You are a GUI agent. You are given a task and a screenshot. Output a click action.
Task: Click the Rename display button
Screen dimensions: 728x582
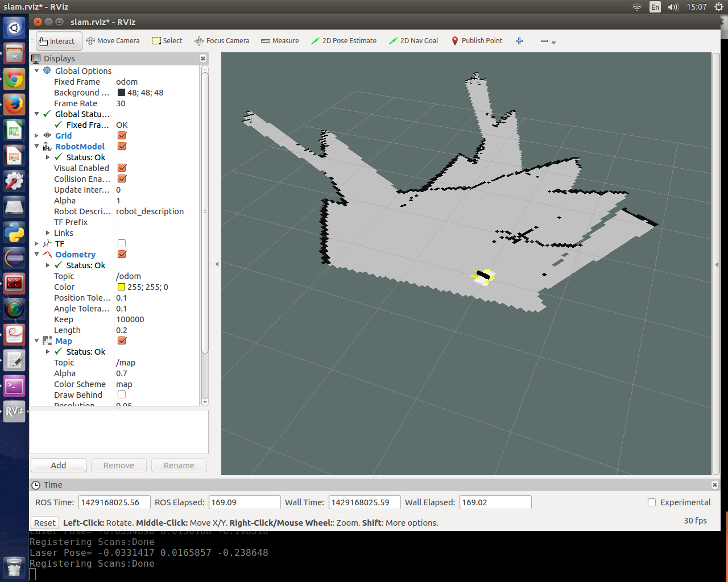179,465
